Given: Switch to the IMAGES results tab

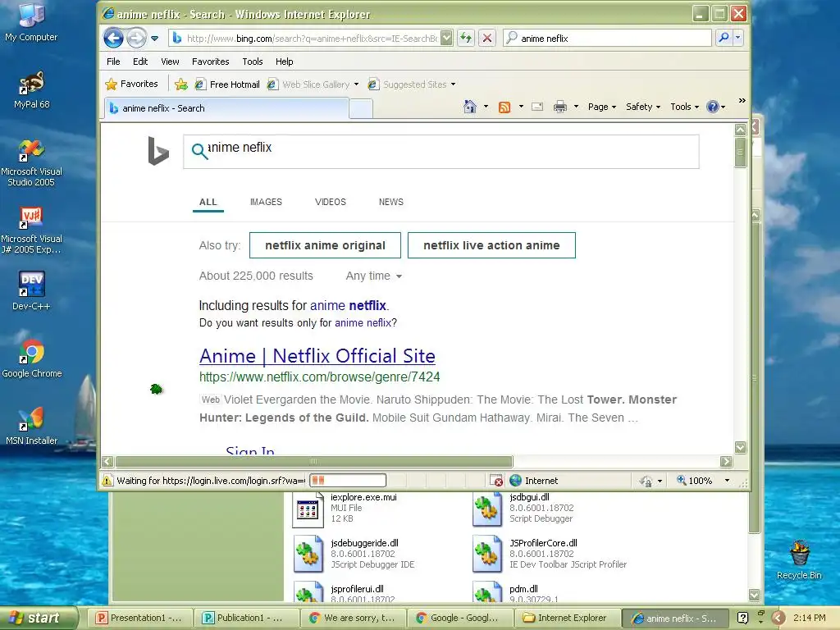Looking at the screenshot, I should click(266, 202).
